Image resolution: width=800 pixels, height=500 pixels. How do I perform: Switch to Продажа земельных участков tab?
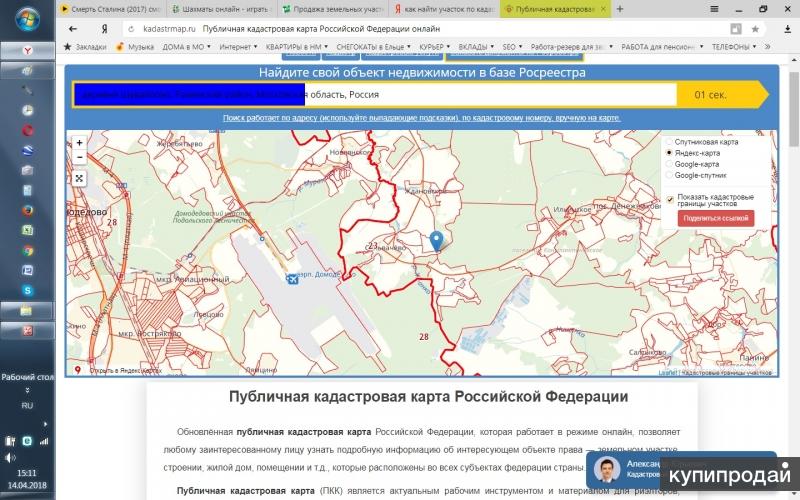[x=334, y=9]
